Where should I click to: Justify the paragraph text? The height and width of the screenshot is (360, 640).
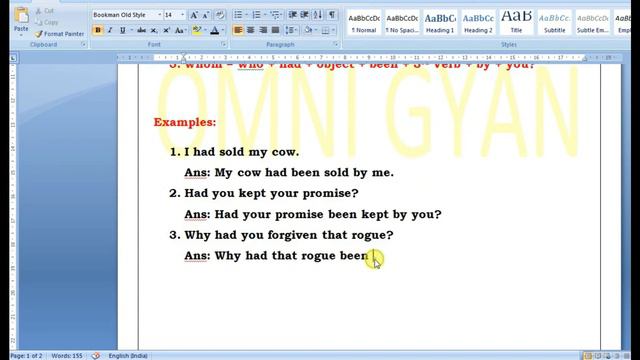coord(276,30)
